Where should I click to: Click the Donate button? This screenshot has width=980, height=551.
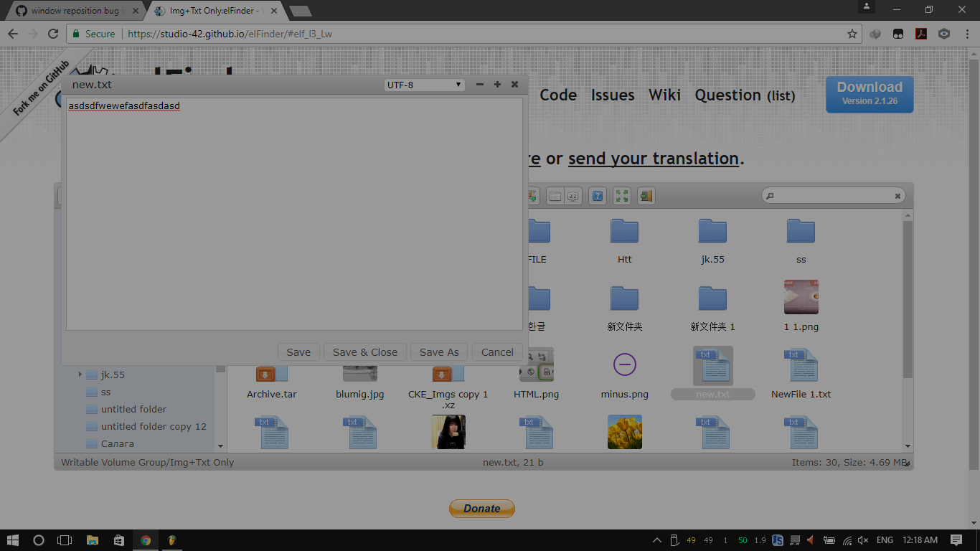tap(482, 509)
